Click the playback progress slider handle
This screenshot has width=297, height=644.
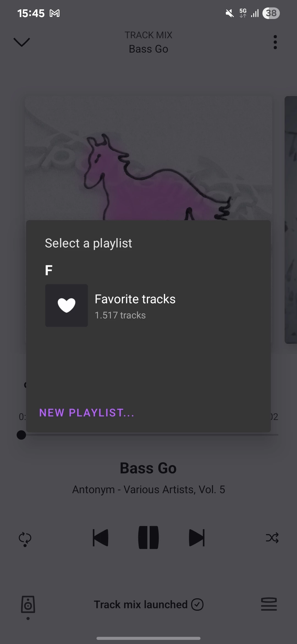point(21,435)
